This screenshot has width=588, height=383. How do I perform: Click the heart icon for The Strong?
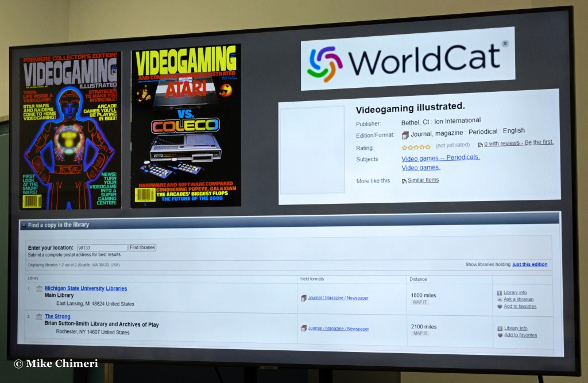500,335
